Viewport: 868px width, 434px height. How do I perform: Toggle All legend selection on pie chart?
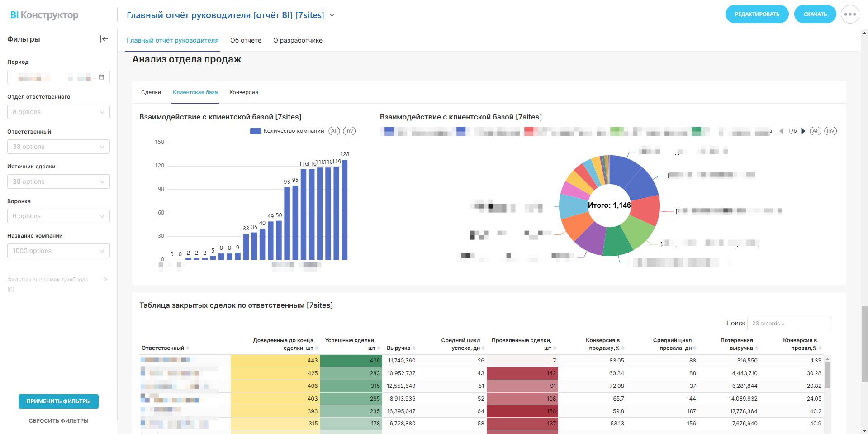(x=815, y=131)
